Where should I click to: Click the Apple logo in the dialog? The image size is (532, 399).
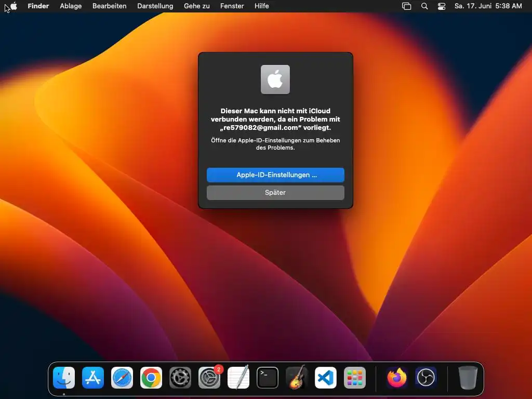(x=275, y=79)
